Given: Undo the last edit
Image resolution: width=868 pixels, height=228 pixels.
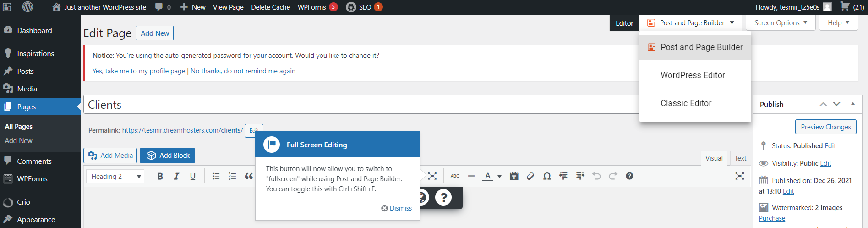Looking at the screenshot, I should (x=596, y=176).
